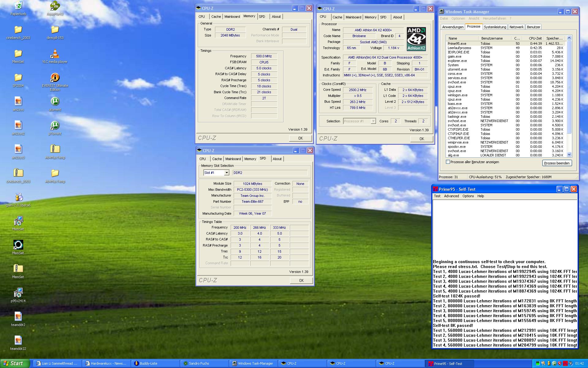Select the taskmgr.exe process row

(x=506, y=117)
